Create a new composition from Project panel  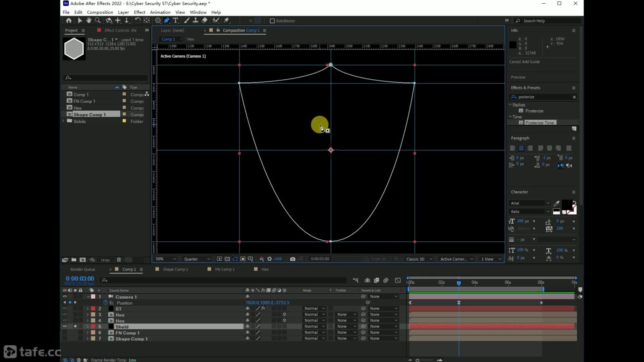tap(83, 260)
